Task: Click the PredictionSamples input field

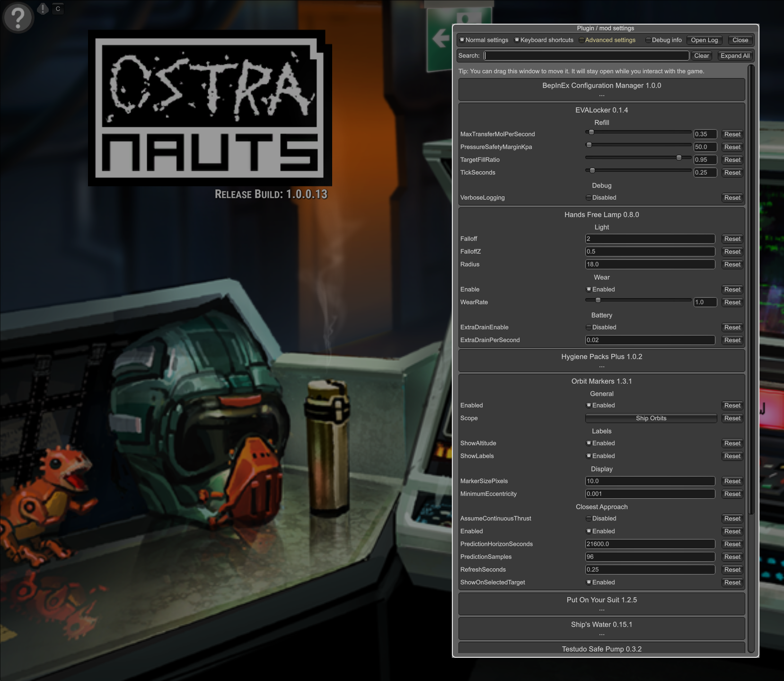Action: (650, 557)
